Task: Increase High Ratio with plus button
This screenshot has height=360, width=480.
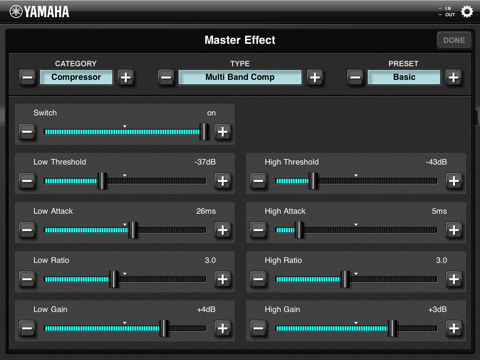Action: (454, 279)
